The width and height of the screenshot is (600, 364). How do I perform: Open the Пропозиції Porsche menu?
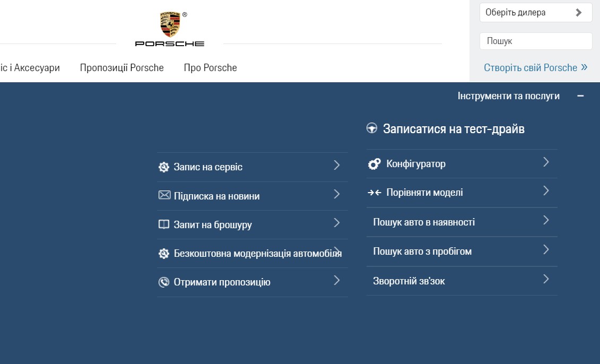pyautogui.click(x=121, y=68)
